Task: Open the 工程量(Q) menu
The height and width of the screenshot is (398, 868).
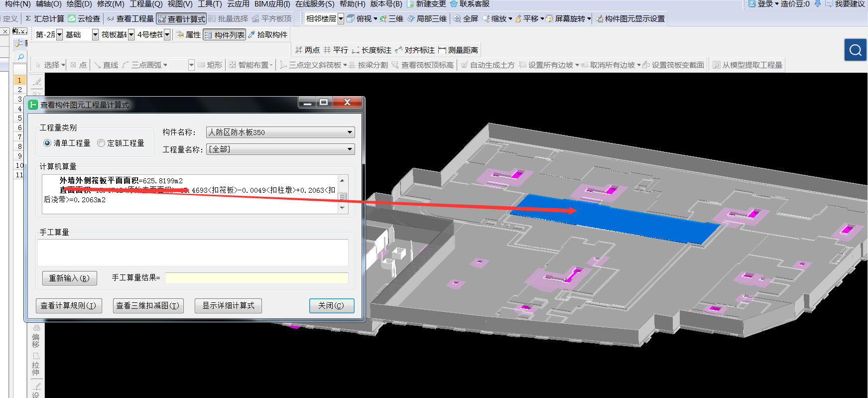Action: tap(146, 4)
